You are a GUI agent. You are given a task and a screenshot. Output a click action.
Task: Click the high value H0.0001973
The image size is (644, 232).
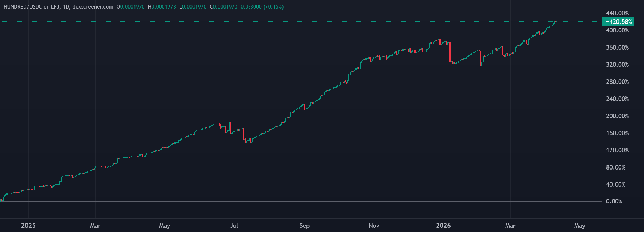point(162,7)
